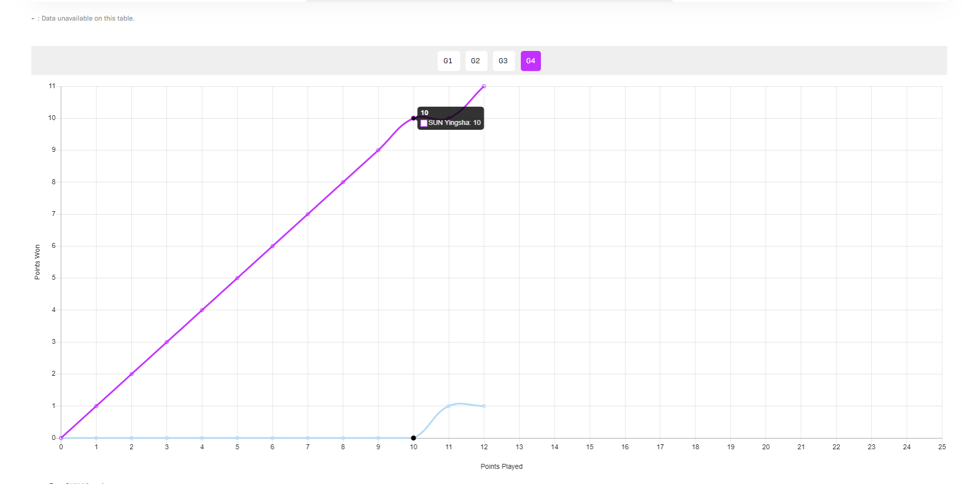Click the purple data point at 1 point won

(96, 406)
